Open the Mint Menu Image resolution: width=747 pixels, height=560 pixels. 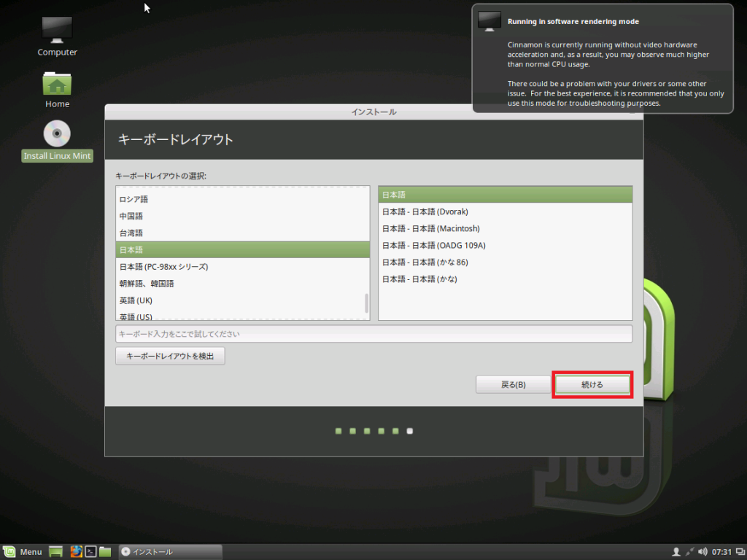pyautogui.click(x=22, y=552)
